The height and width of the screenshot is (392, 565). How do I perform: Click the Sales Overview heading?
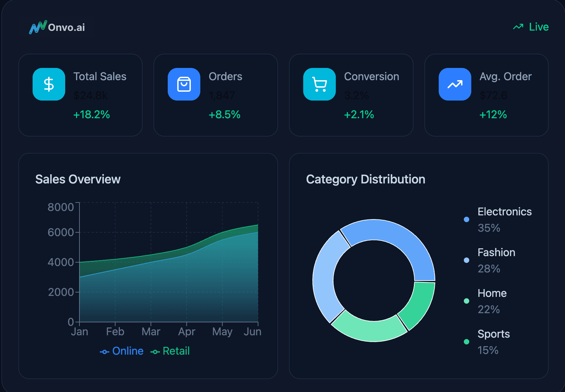78,179
